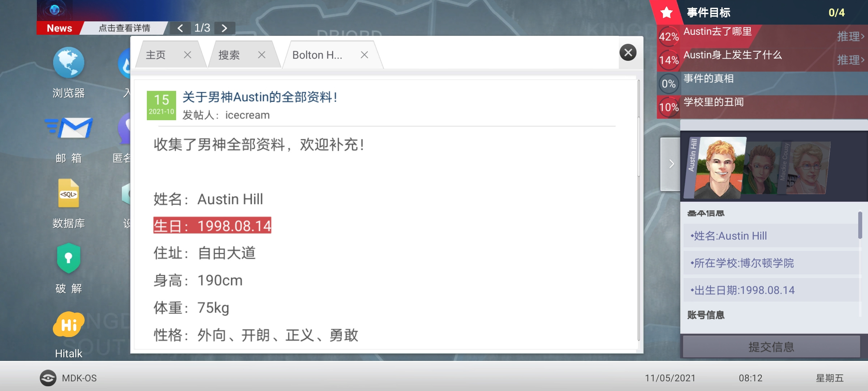This screenshot has height=391, width=868.
Task: Click 提交信息 submit button
Action: tap(771, 347)
